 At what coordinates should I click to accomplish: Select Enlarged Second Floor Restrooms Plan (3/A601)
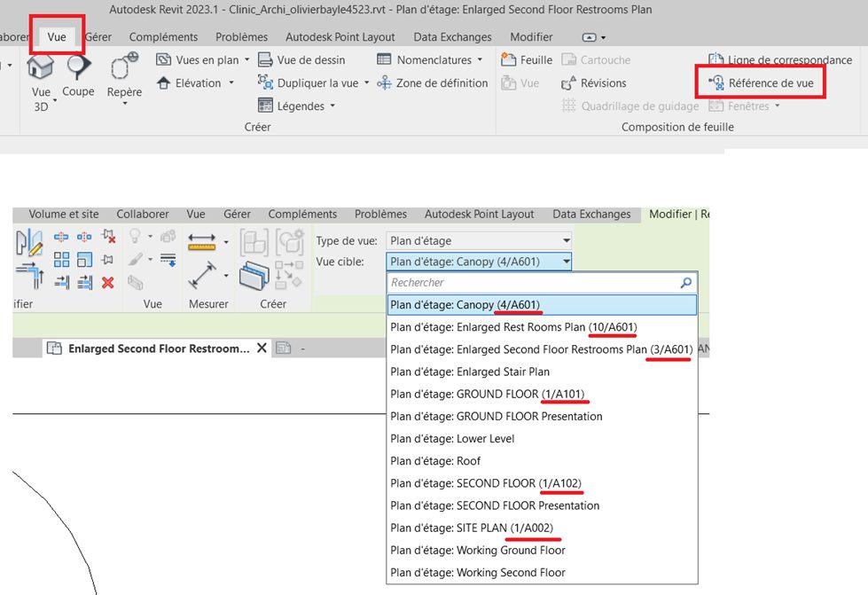[542, 349]
